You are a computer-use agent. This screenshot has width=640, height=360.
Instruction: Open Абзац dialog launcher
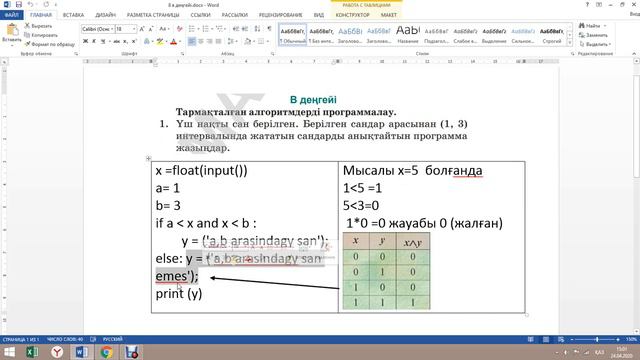click(x=273, y=54)
